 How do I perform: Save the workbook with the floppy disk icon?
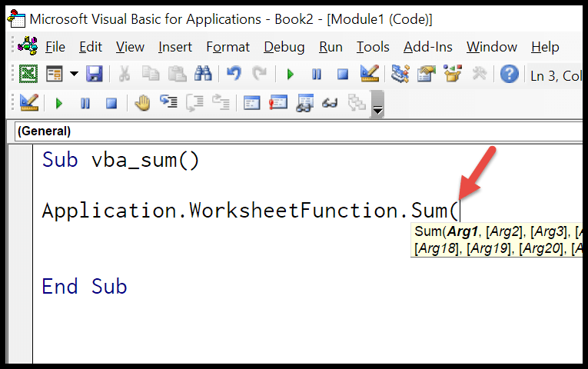[x=94, y=74]
